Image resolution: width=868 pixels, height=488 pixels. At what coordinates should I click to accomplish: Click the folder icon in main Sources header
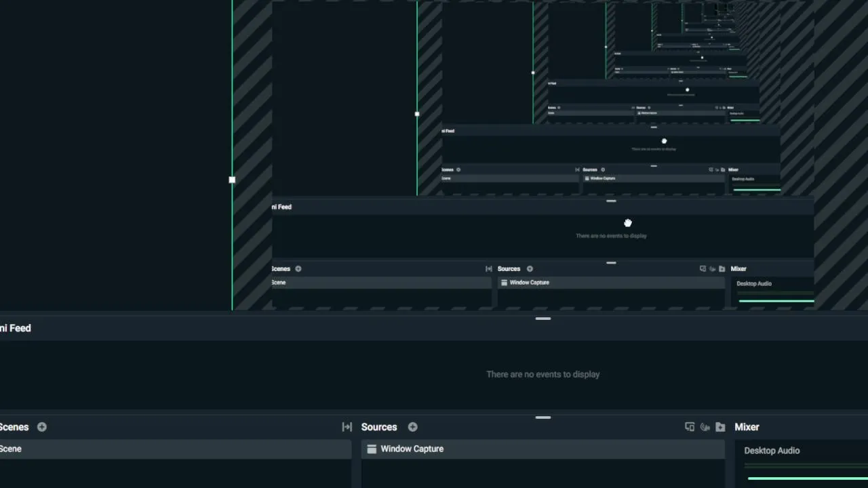720,427
